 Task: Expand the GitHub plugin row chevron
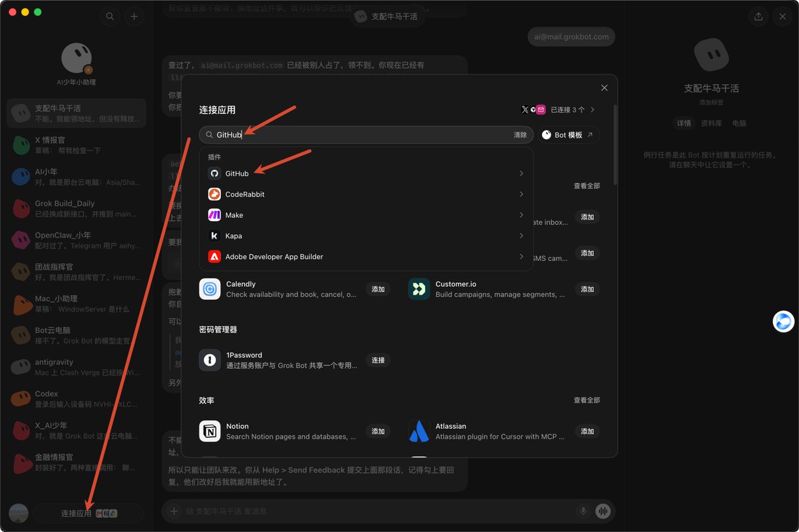(521, 173)
